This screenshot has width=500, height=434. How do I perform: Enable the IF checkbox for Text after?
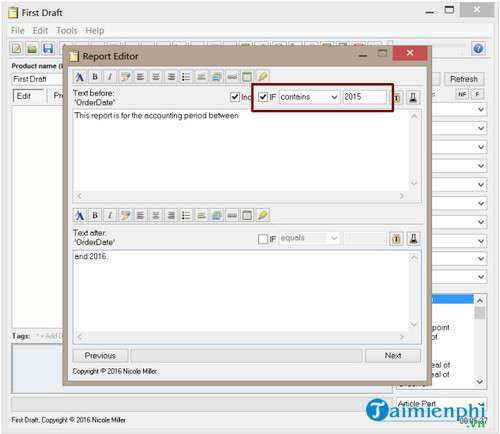coord(263,239)
